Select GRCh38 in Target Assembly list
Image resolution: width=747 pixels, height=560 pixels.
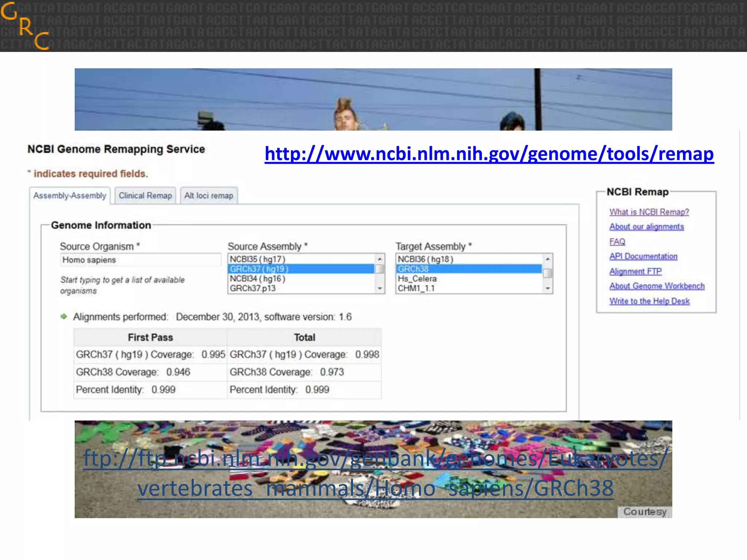coord(469,269)
